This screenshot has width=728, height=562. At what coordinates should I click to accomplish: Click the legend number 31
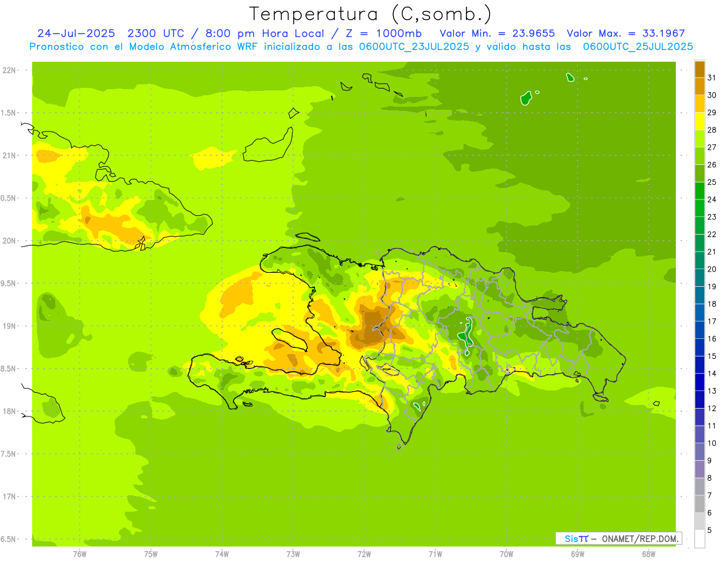click(x=712, y=78)
